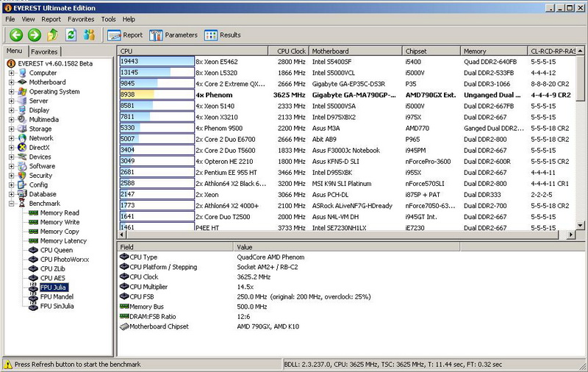
Task: Click the green Forward arrow toolbar icon
Action: click(x=34, y=35)
